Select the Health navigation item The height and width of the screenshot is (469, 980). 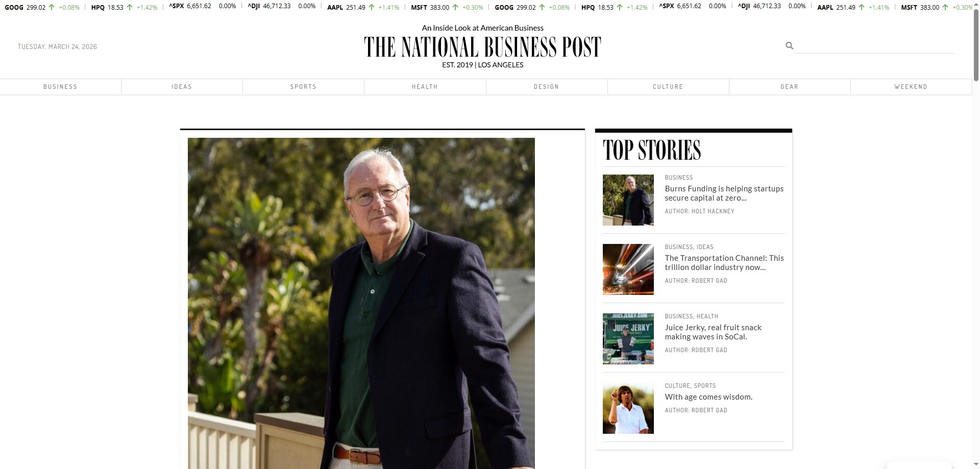point(425,87)
